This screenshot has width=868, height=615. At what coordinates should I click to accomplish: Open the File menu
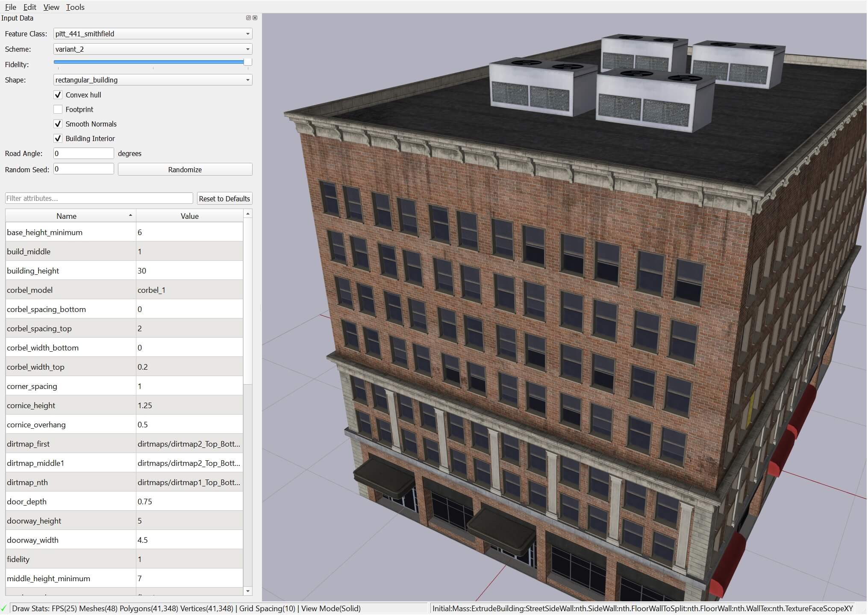(x=11, y=7)
